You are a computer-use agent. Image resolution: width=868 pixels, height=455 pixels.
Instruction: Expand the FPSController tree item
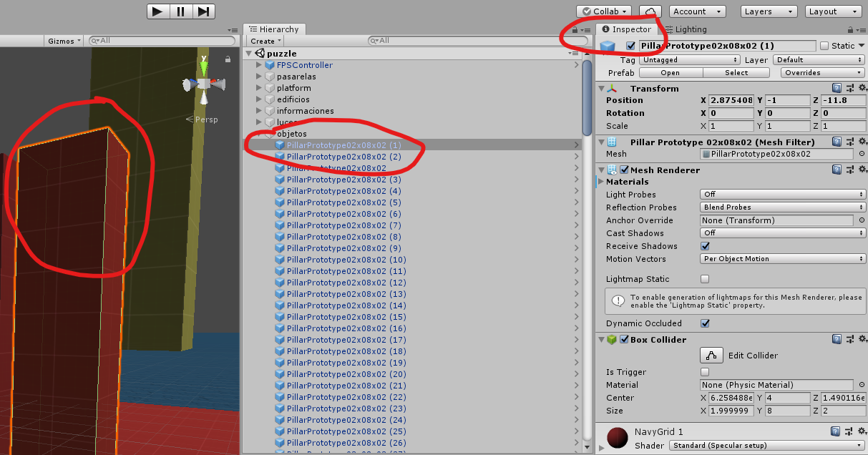(x=259, y=65)
